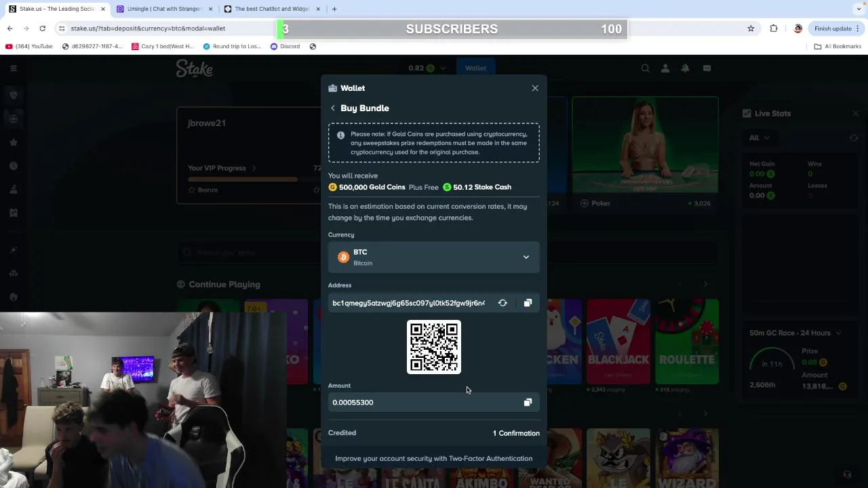Copy the 0.00055300 amount
Screen dimensions: 868x488
coord(528,403)
